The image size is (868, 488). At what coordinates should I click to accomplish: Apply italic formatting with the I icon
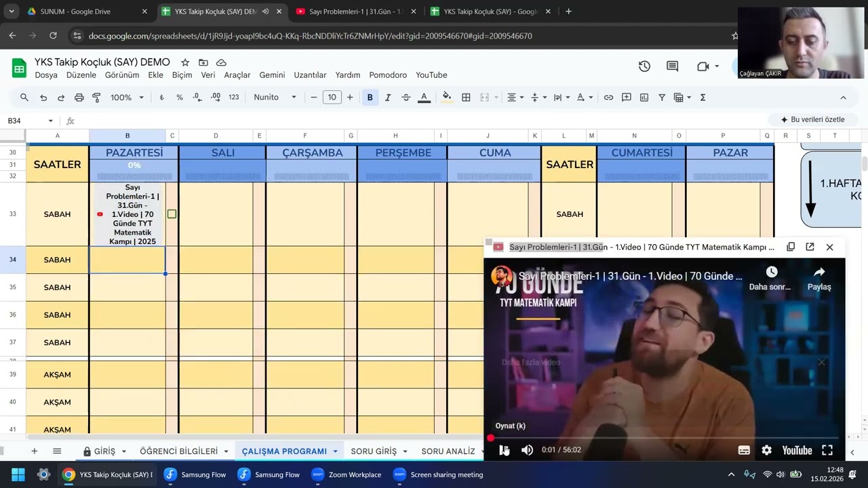(388, 98)
